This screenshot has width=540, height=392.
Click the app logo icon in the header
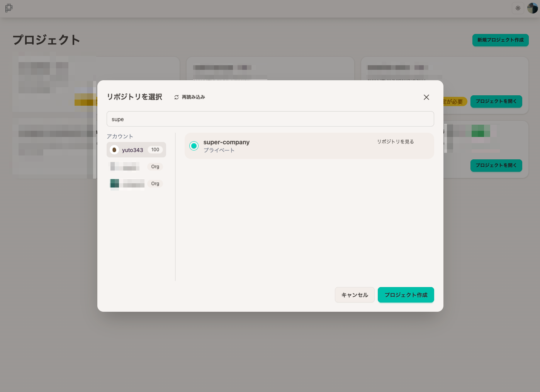9,8
